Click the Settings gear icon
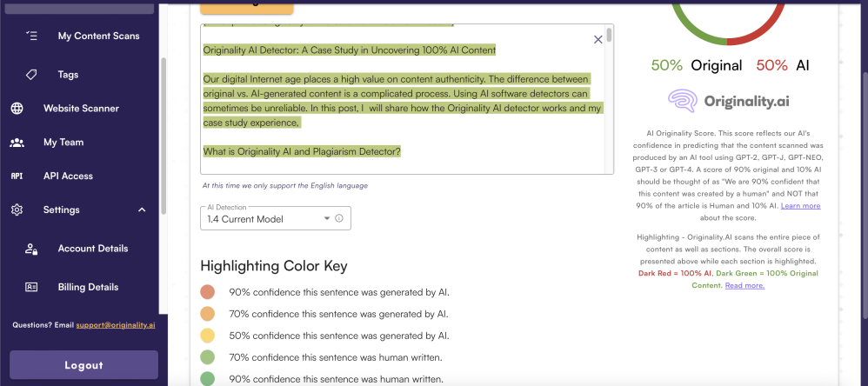The height and width of the screenshot is (386, 868). 17,210
